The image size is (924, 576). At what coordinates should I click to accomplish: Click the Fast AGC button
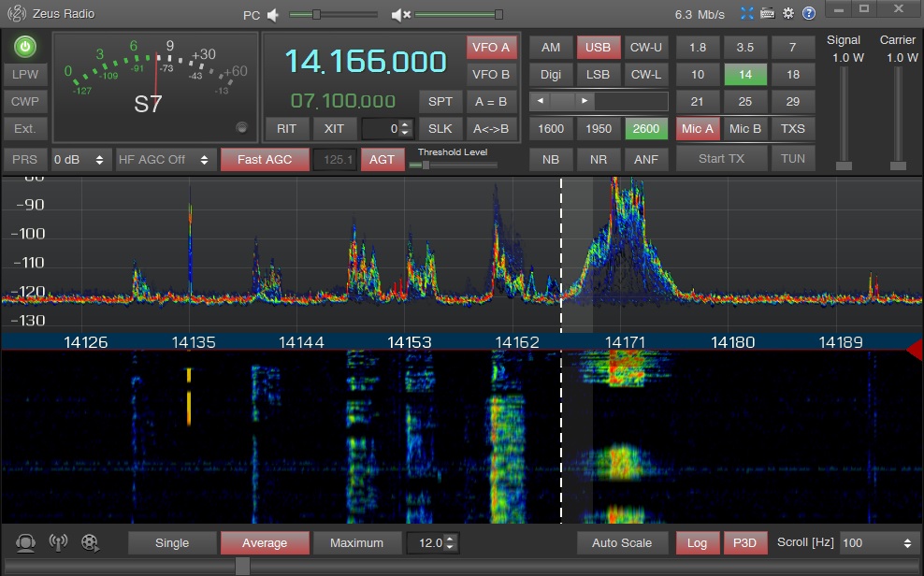point(265,160)
